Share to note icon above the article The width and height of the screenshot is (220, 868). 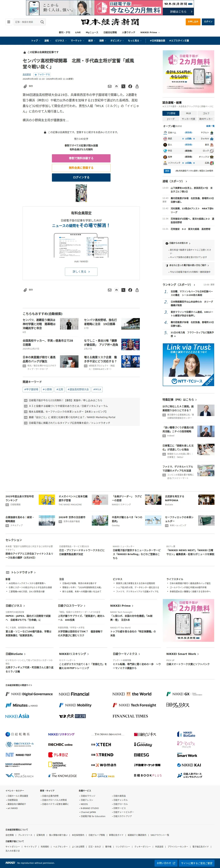pos(116,86)
